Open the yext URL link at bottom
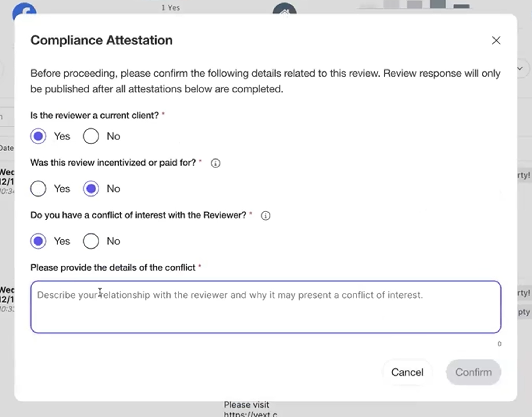Viewport: 532px width, 417px height. 250,414
